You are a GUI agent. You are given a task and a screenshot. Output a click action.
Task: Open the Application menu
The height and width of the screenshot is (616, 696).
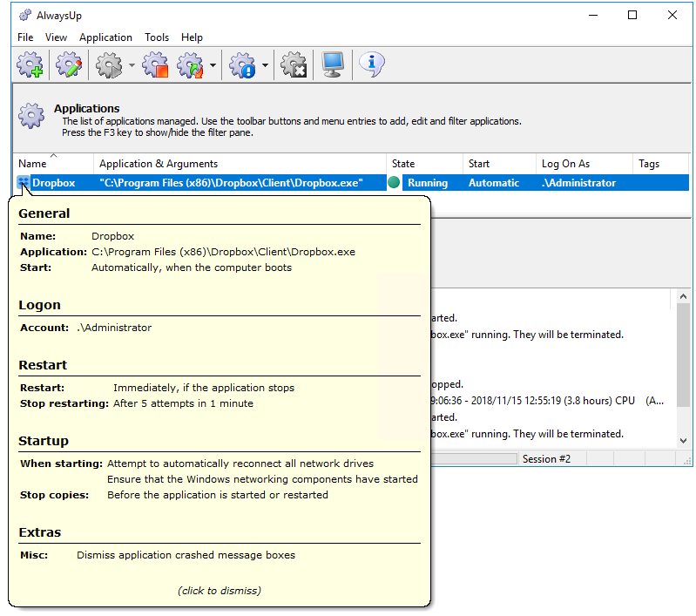pos(105,37)
